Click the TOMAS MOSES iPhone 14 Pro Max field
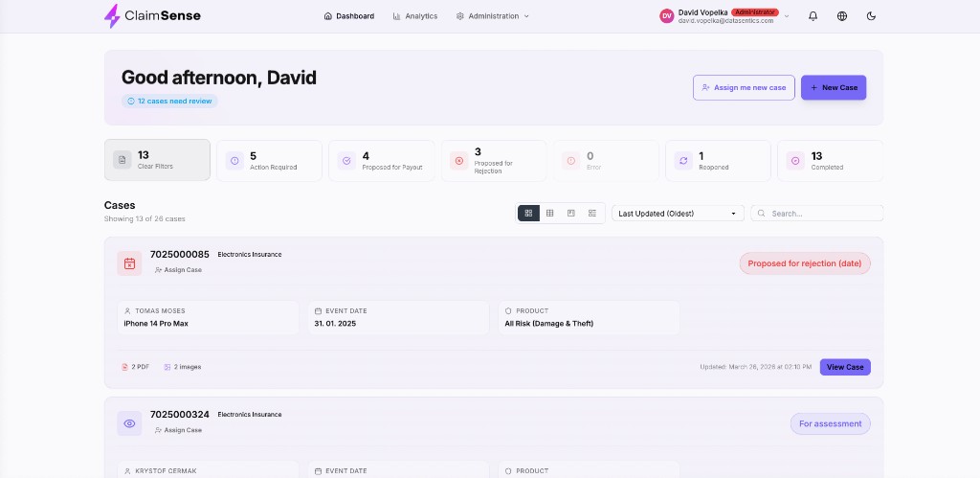 pyautogui.click(x=208, y=317)
